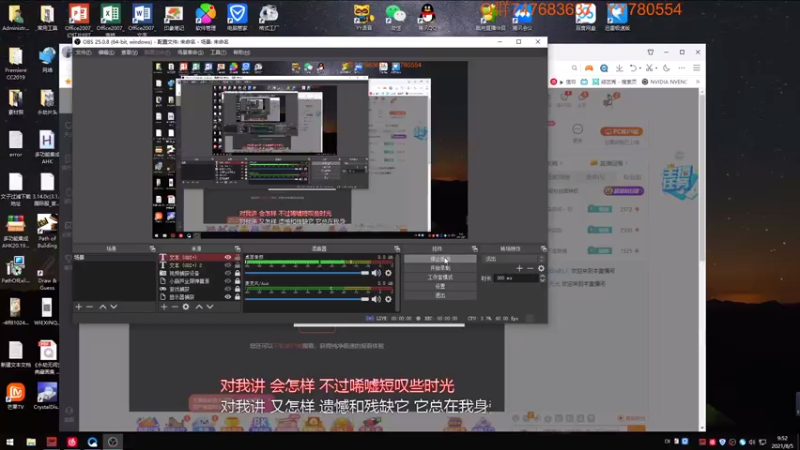Open 桌面音频 settings gear in mixer
This screenshot has height=450, width=800.
point(388,273)
